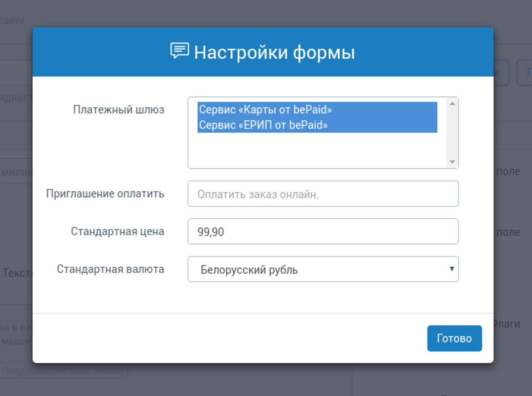Select «Карты от bePaid» gateway option

pos(317,110)
